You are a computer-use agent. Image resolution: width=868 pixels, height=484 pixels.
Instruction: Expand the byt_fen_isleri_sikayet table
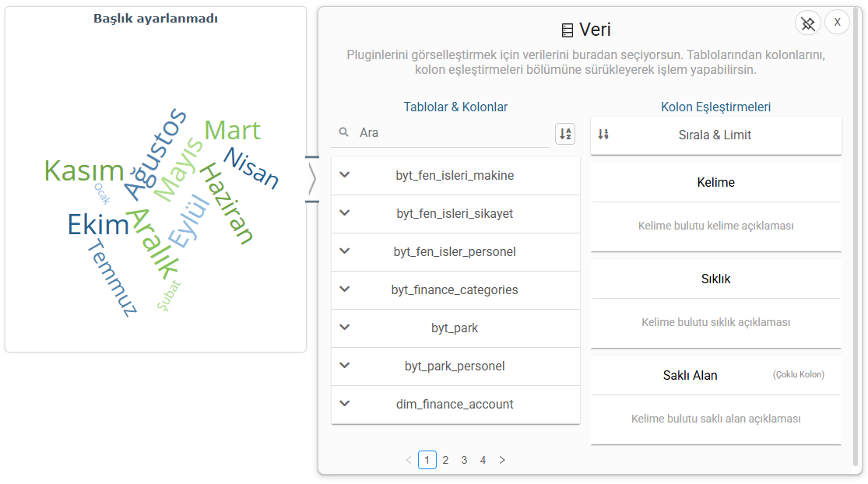(x=346, y=213)
